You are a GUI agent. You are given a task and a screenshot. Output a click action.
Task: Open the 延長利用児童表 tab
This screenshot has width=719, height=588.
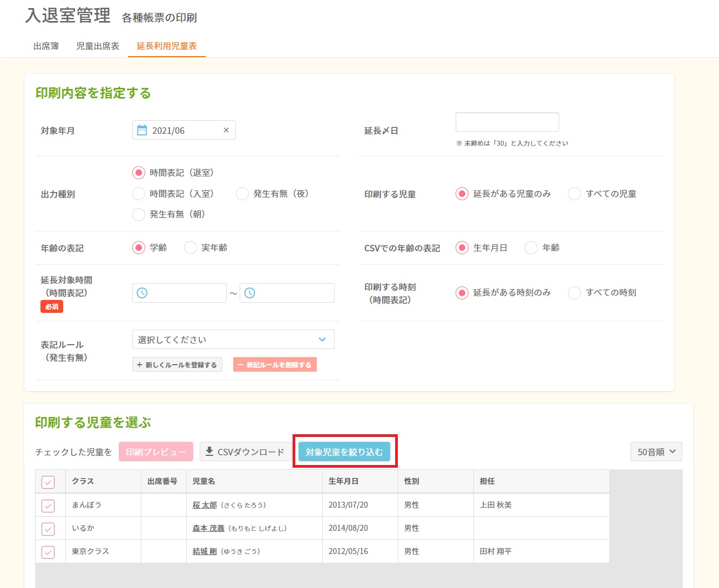pos(167,46)
